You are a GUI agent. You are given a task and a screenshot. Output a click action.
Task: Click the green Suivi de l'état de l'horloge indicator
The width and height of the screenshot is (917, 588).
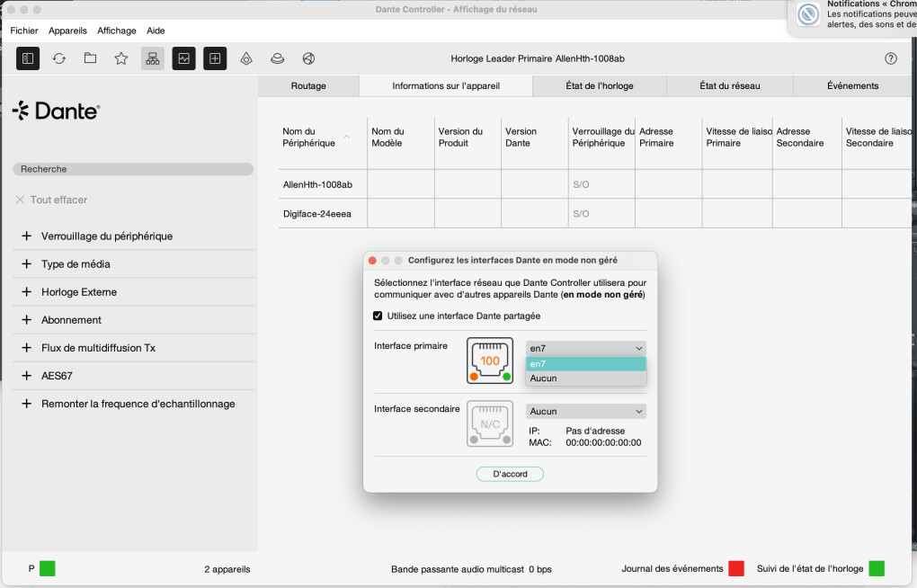click(877, 568)
